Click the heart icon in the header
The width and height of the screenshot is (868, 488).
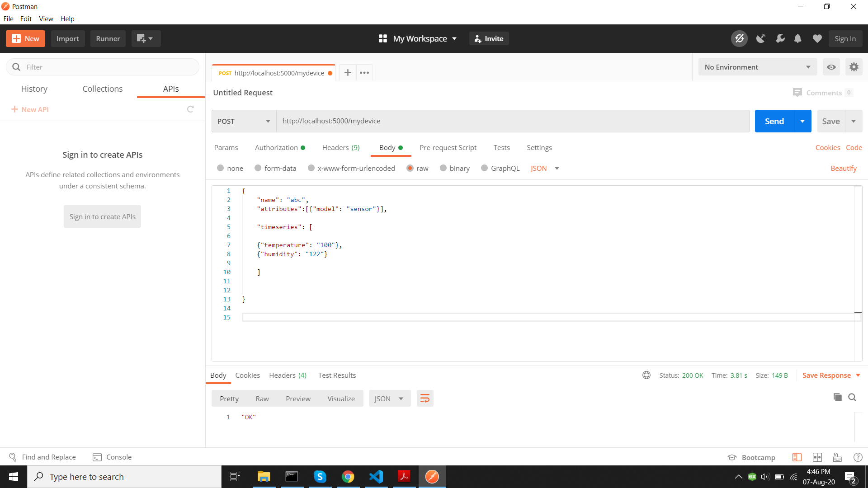click(817, 38)
